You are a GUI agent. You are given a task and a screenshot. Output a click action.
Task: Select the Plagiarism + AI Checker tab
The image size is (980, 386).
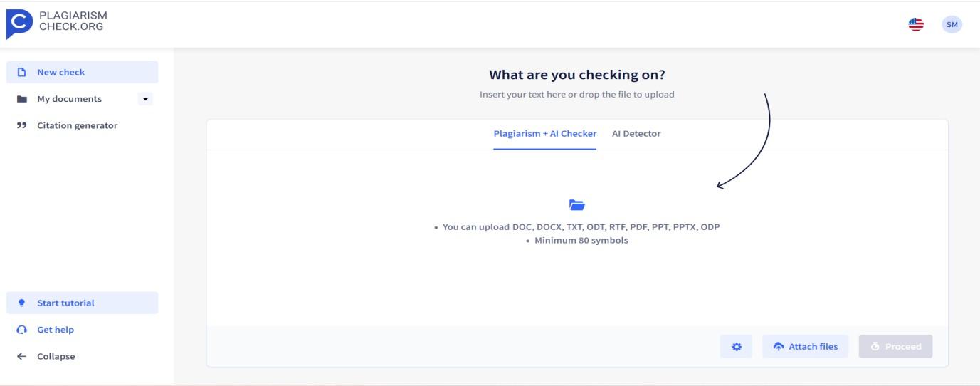pyautogui.click(x=544, y=134)
